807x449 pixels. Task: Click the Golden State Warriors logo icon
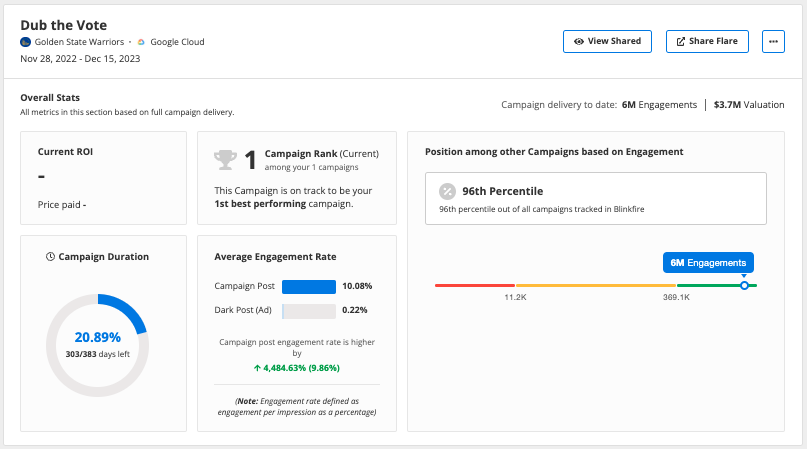(x=26, y=42)
